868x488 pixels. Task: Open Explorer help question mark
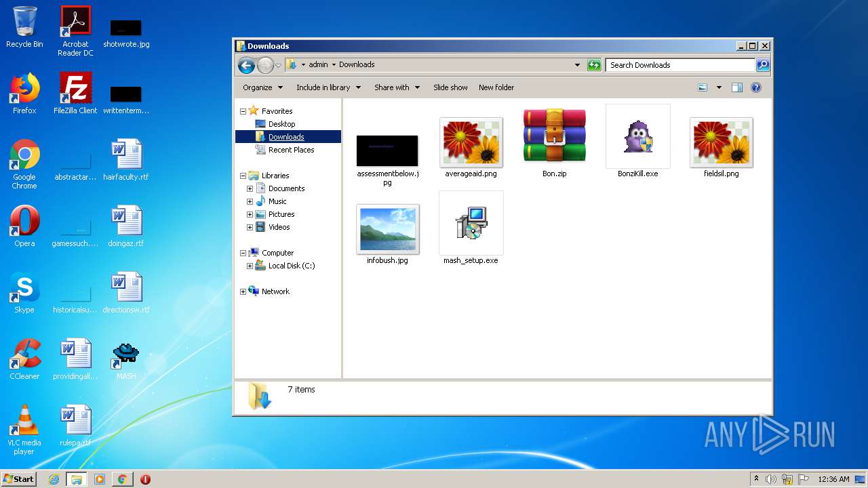[x=756, y=87]
